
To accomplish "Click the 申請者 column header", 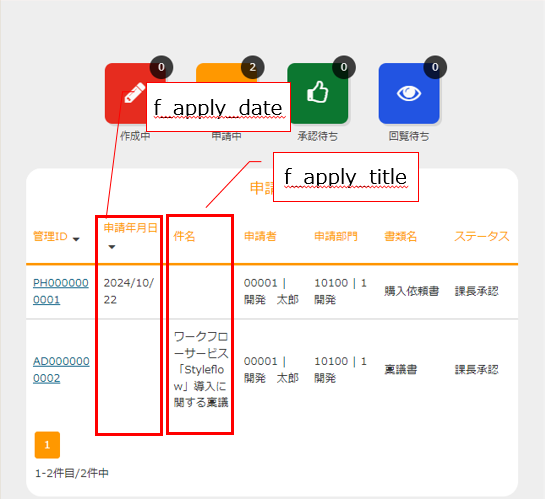I will [x=260, y=236].
